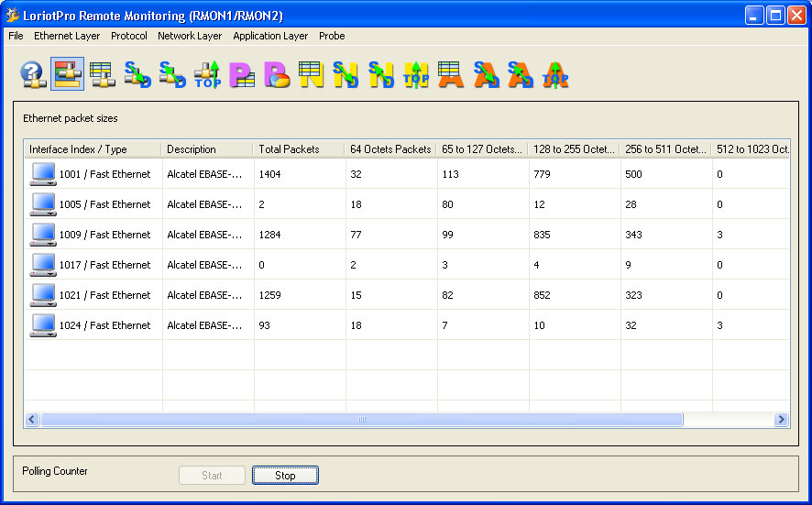Open the Probe menu
The width and height of the screenshot is (812, 505).
(332, 36)
